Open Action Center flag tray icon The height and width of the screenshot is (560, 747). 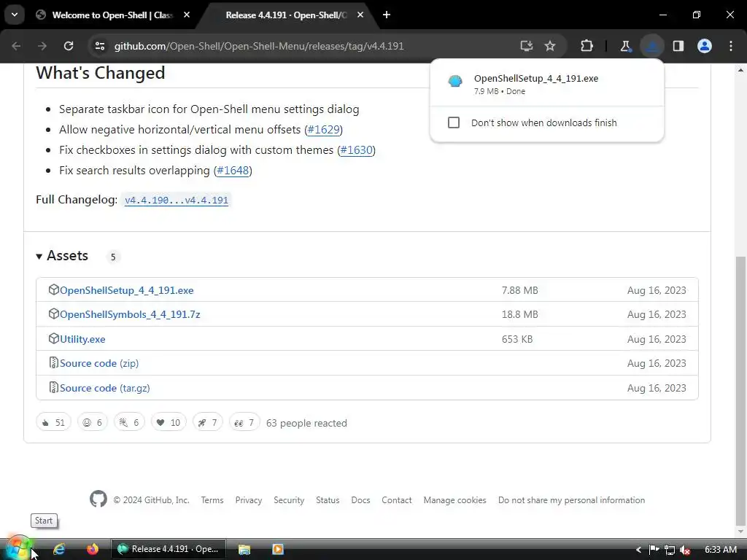pyautogui.click(x=654, y=549)
